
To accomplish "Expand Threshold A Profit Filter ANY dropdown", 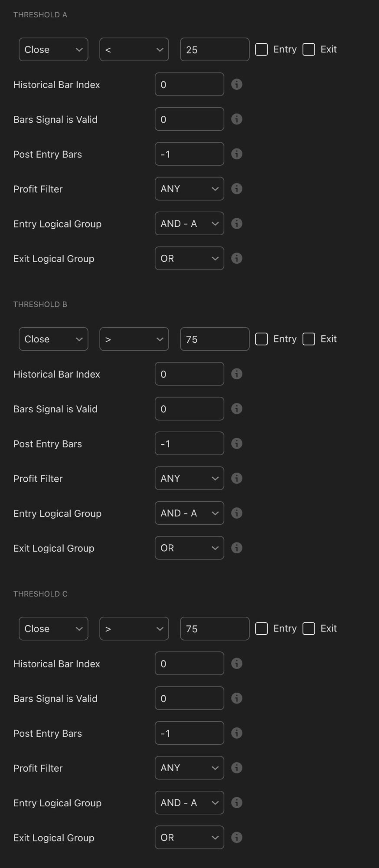I will point(189,188).
